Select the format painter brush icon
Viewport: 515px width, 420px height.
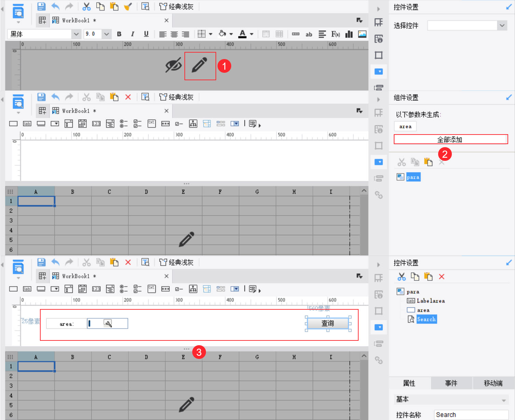[x=128, y=6]
